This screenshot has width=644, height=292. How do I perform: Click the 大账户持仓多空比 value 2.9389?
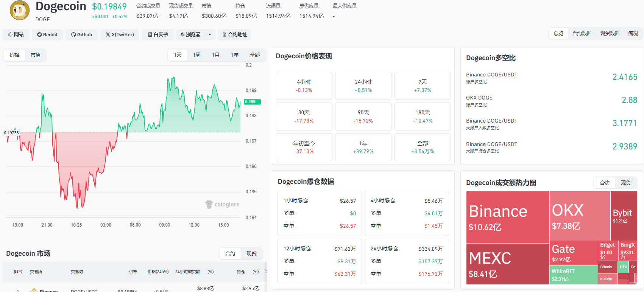(625, 146)
